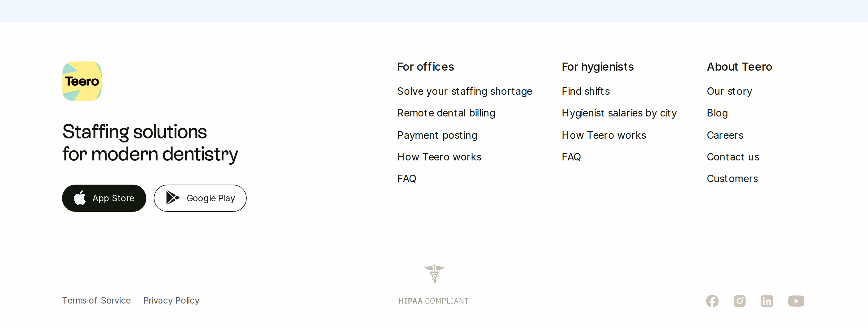View the Privacy Policy link
The image size is (868, 328).
(x=171, y=300)
